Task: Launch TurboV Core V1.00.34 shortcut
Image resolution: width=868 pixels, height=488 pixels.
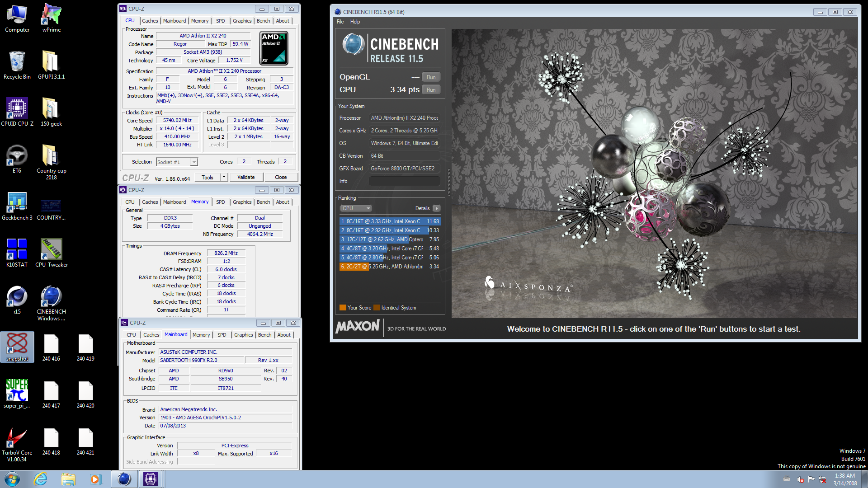Action: click(17, 444)
